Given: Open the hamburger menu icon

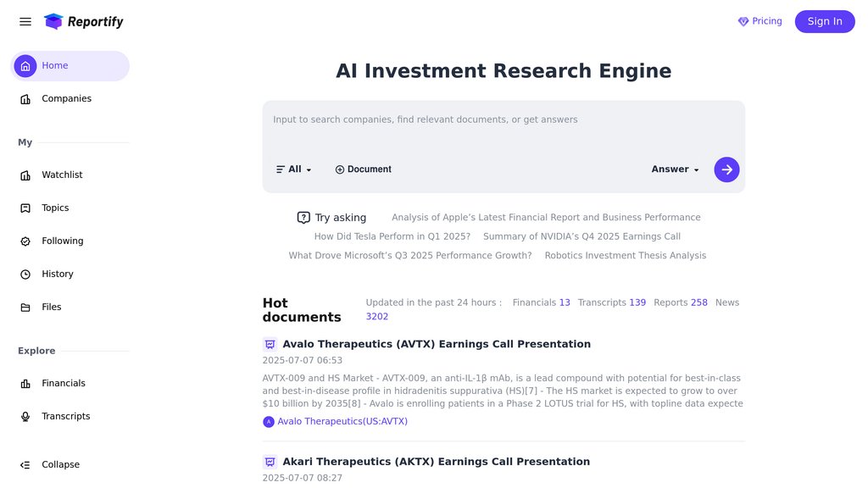Looking at the screenshot, I should (25, 21).
